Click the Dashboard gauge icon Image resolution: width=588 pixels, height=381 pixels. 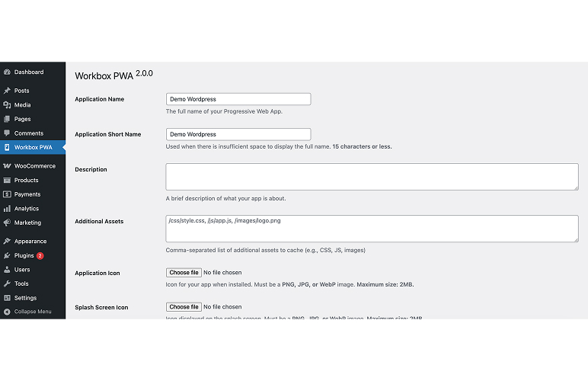pyautogui.click(x=7, y=72)
